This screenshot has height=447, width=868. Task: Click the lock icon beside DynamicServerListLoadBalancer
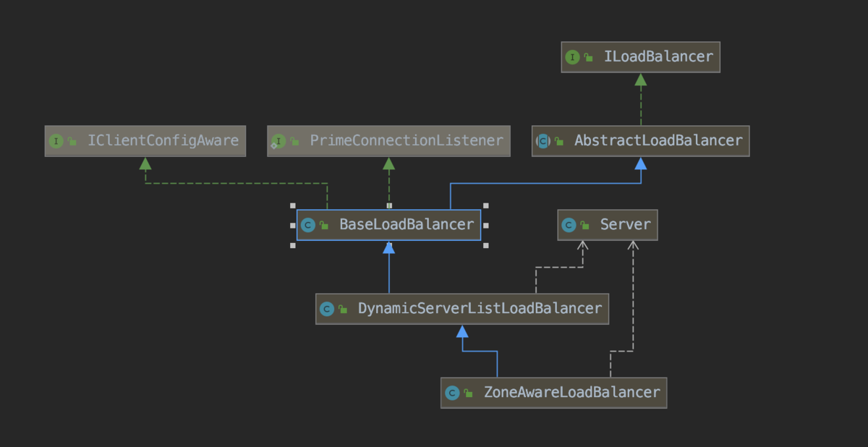click(343, 310)
